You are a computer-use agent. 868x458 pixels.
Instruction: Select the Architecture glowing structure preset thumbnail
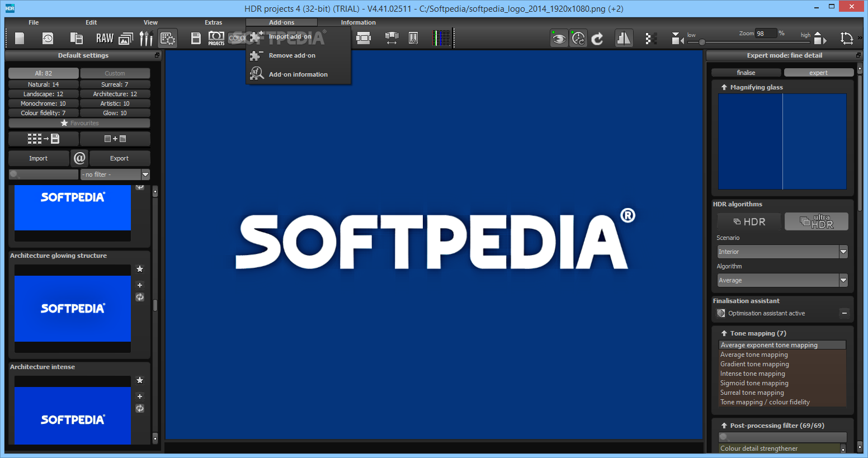[x=73, y=309]
